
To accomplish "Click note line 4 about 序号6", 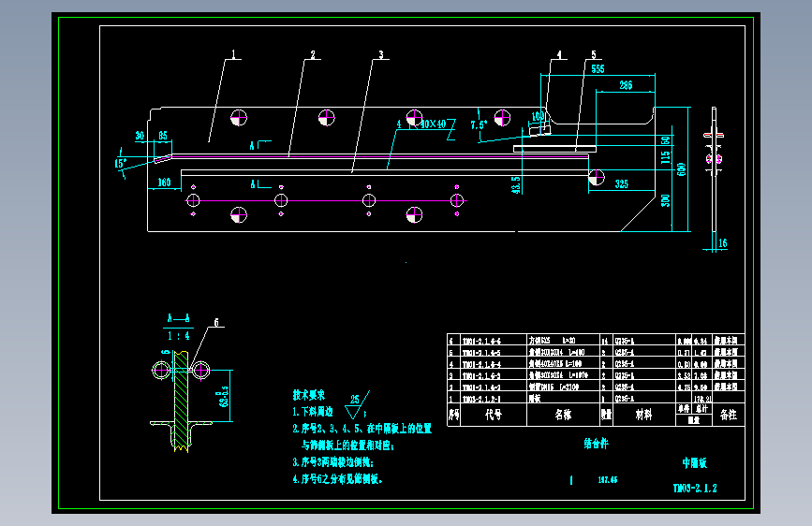I will 338,479.
